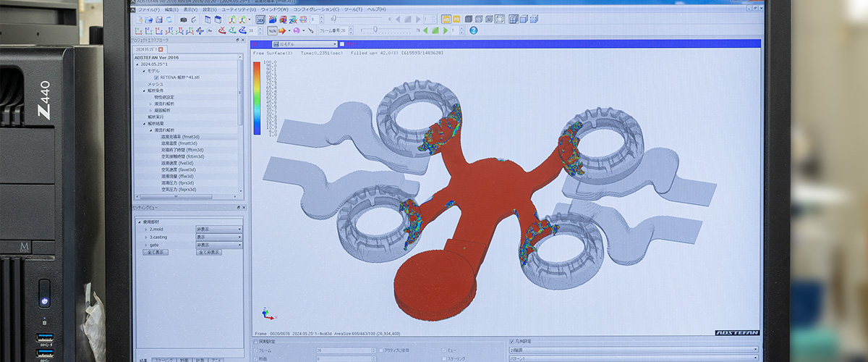Viewport: 868px width, 362px height.
Task: Click the open folder icon
Action: pyautogui.click(x=148, y=20)
